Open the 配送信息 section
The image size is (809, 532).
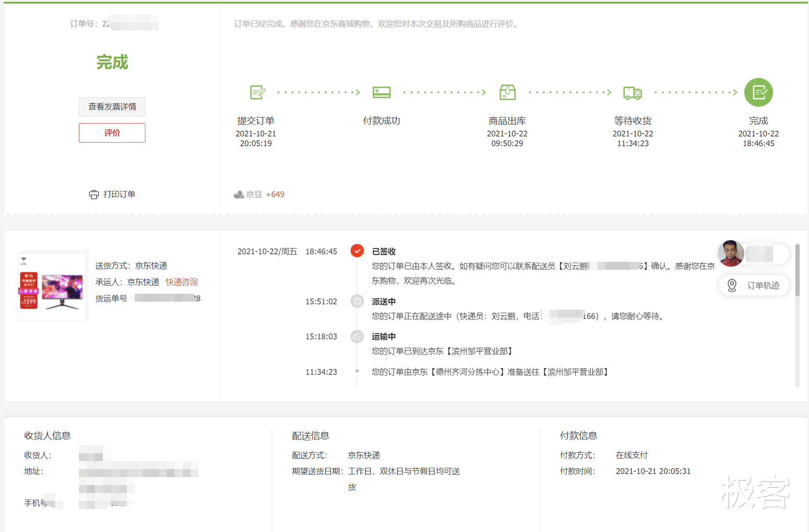tap(310, 435)
